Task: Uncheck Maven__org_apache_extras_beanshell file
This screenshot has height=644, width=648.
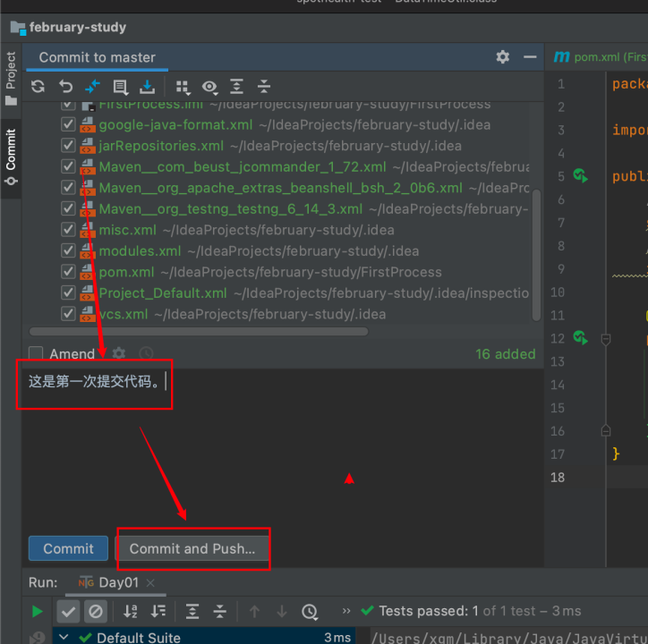Action: pos(68,188)
